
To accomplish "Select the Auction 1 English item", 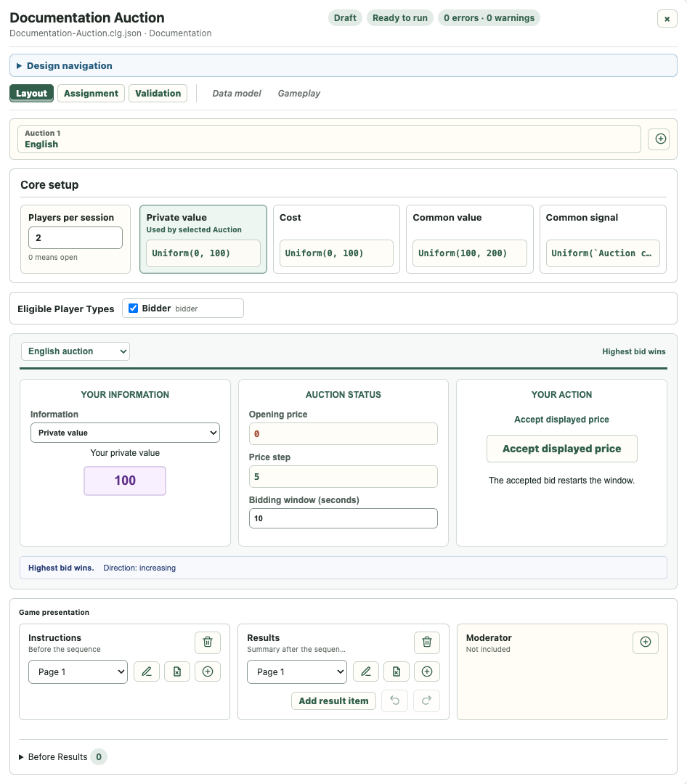I will [329, 139].
